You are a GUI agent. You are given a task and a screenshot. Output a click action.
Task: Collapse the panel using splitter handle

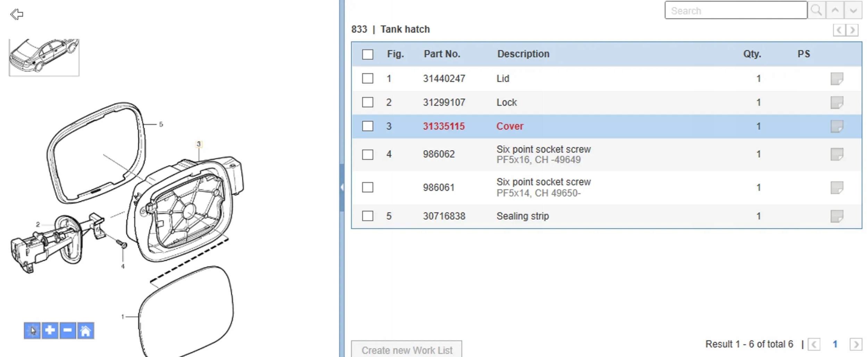tap(342, 187)
